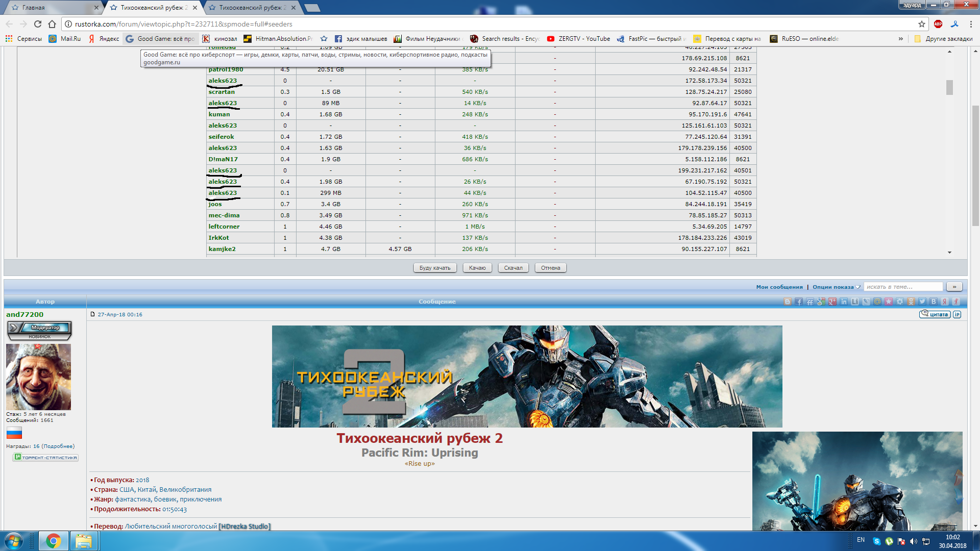Open uTorrent from the system tray
The width and height of the screenshot is (980, 551).
pyautogui.click(x=889, y=541)
